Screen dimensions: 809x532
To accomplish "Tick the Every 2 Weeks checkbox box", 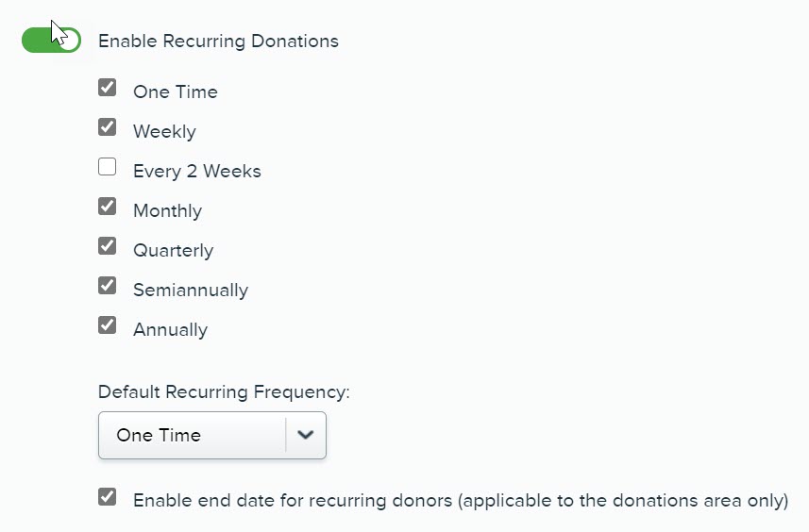I will point(108,167).
